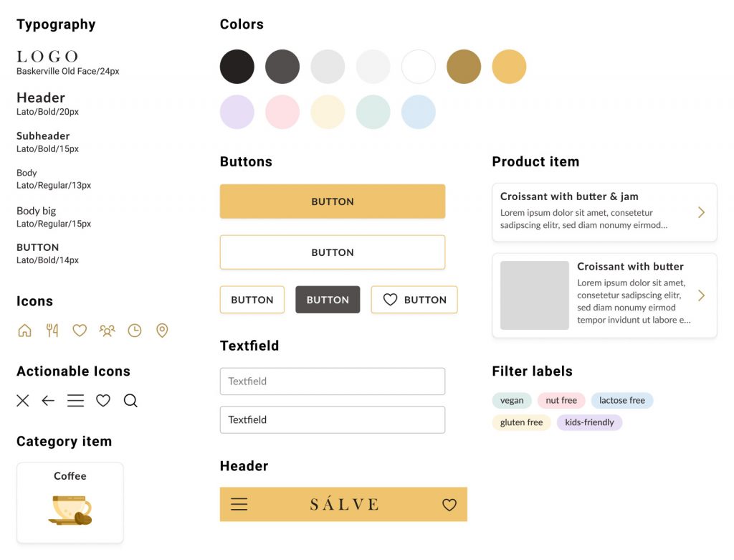Expand Croissant with butter & jam chevron
The image size is (734, 560).
point(701,212)
